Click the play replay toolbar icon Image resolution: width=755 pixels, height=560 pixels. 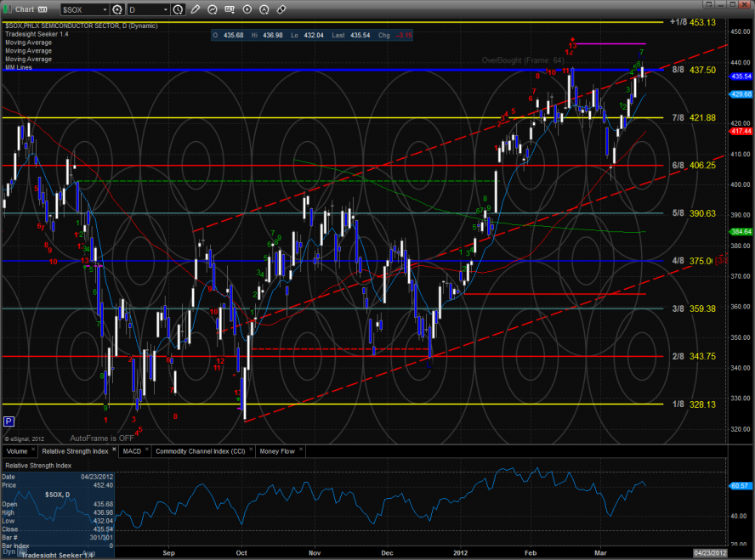(x=247, y=9)
